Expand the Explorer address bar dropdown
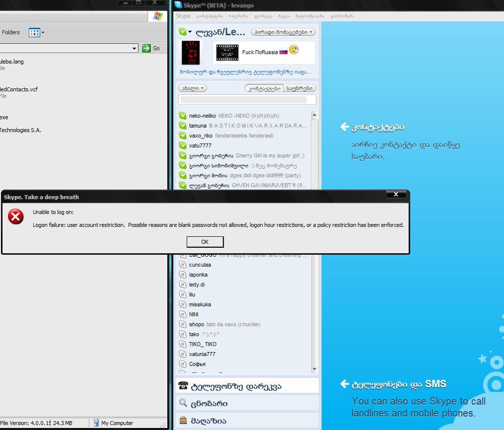This screenshot has height=430, width=504. point(134,48)
